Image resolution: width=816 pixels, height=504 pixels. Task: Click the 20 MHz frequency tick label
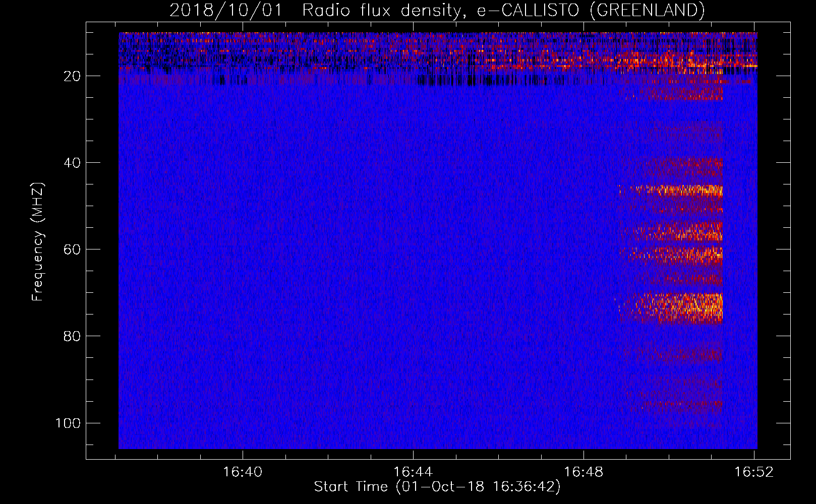tap(72, 76)
